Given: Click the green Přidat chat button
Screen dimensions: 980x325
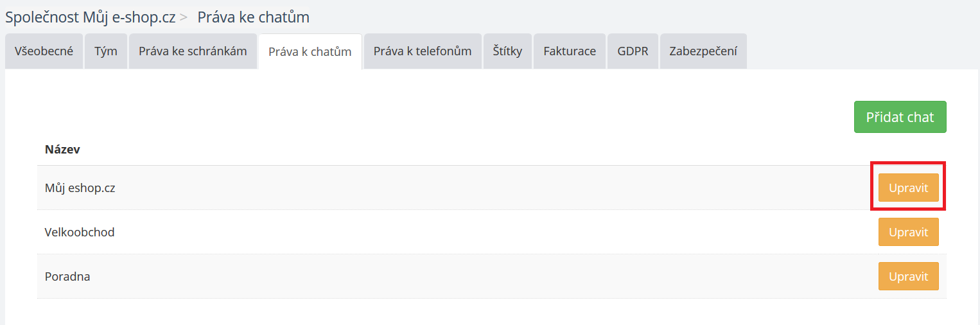Looking at the screenshot, I should 900,117.
